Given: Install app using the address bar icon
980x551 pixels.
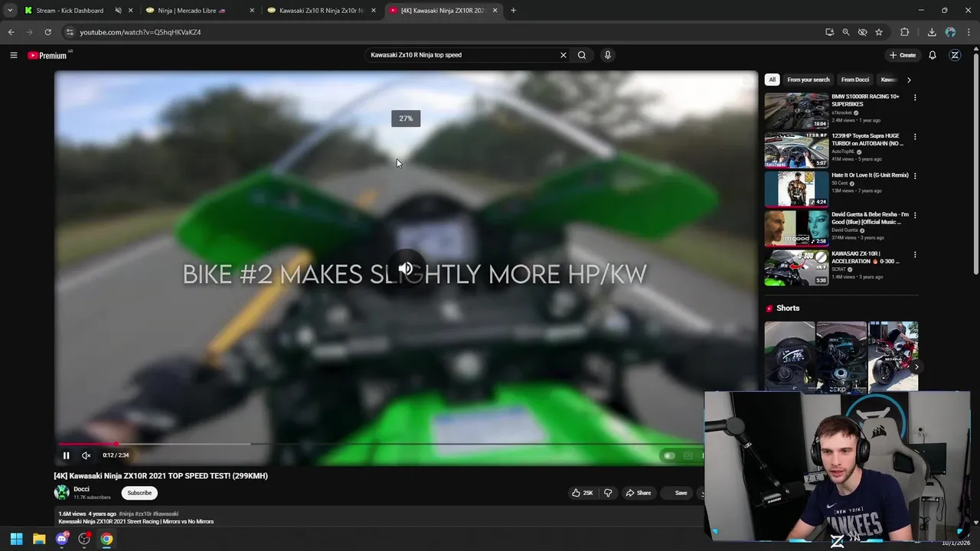Looking at the screenshot, I should 829,32.
